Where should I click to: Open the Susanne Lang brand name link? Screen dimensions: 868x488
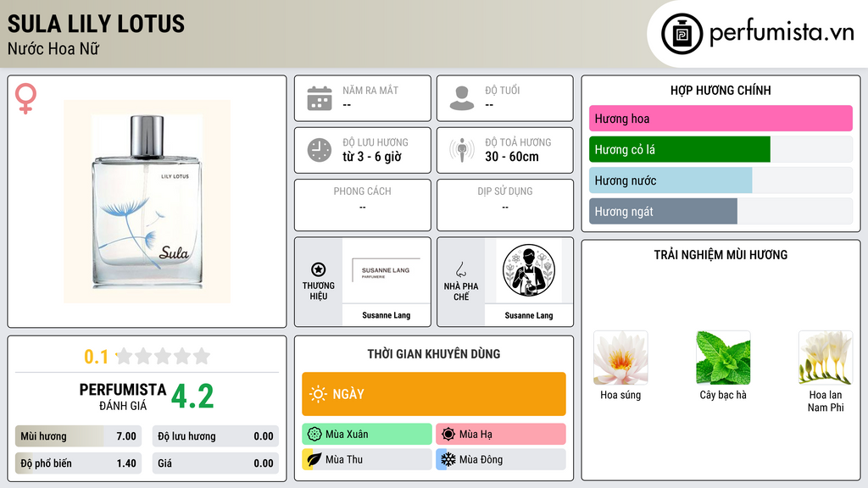coord(386,315)
